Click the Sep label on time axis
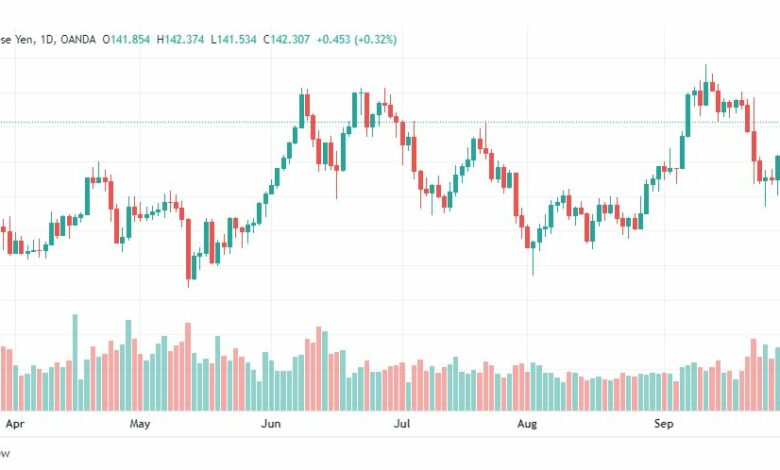780x470 pixels. point(664,424)
